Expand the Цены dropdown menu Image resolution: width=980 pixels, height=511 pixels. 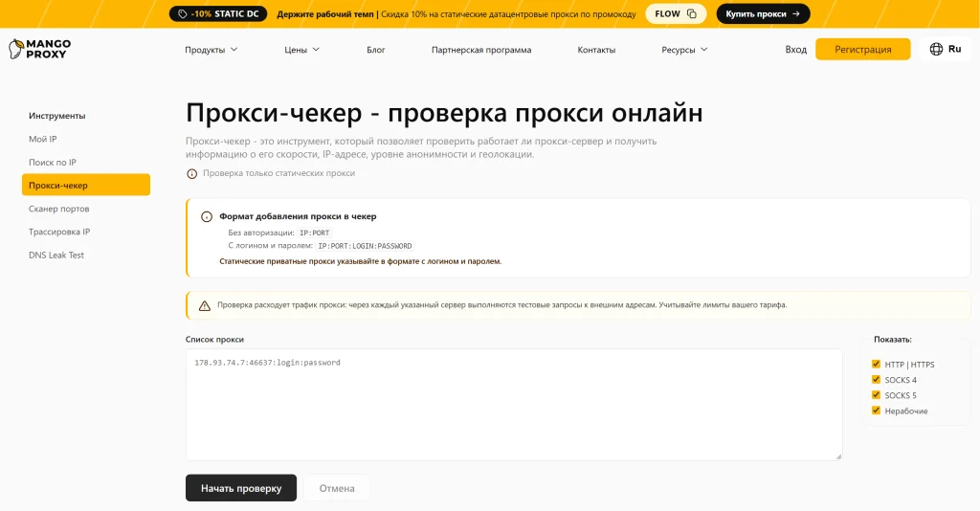click(301, 50)
